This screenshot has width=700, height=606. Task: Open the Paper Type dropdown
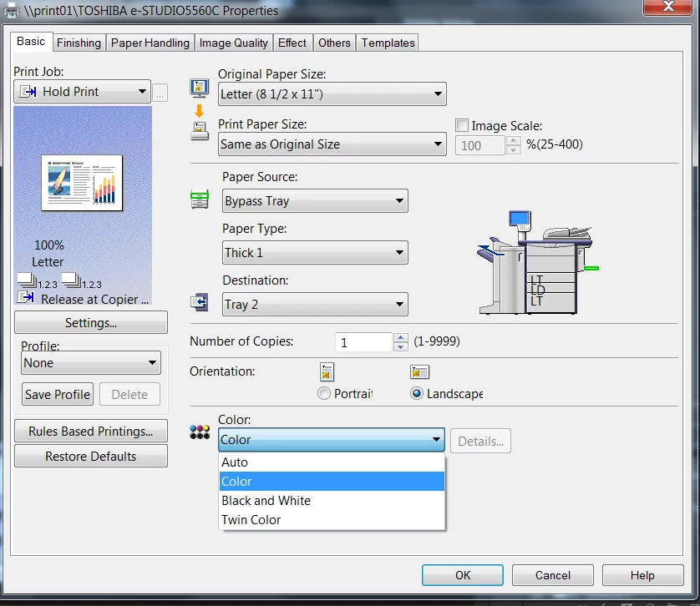tap(315, 253)
